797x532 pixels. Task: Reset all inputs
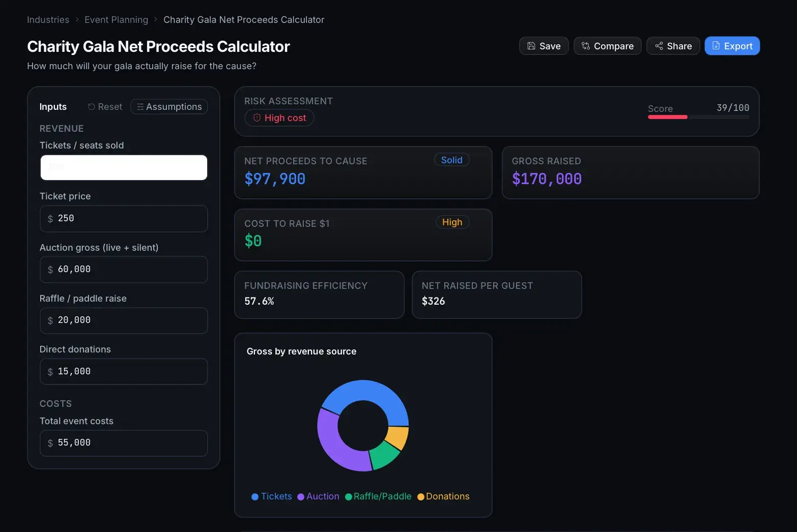[105, 107]
